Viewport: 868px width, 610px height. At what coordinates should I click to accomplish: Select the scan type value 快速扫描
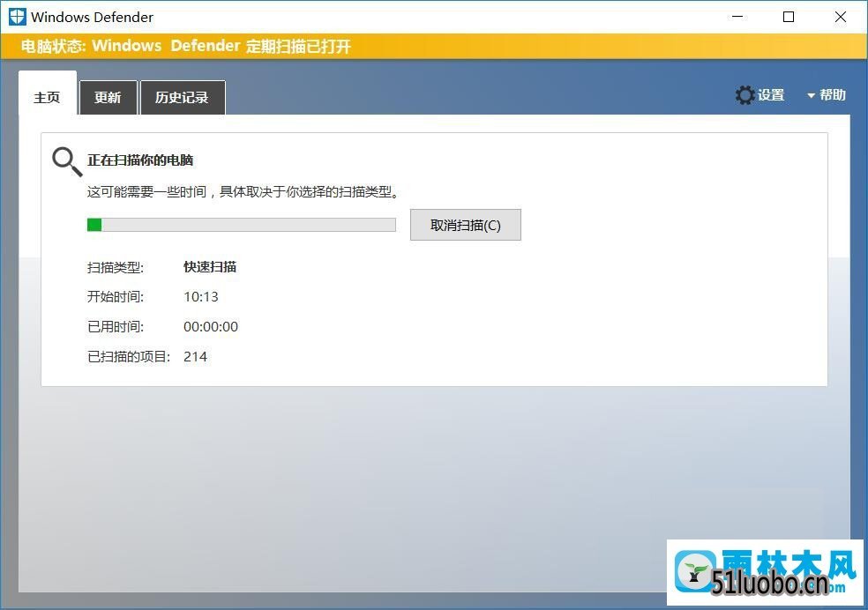pyautogui.click(x=210, y=267)
